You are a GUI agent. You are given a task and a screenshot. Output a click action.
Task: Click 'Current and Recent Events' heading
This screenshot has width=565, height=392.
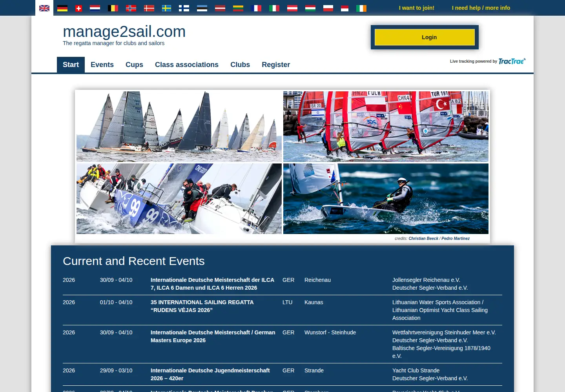pyautogui.click(x=134, y=261)
